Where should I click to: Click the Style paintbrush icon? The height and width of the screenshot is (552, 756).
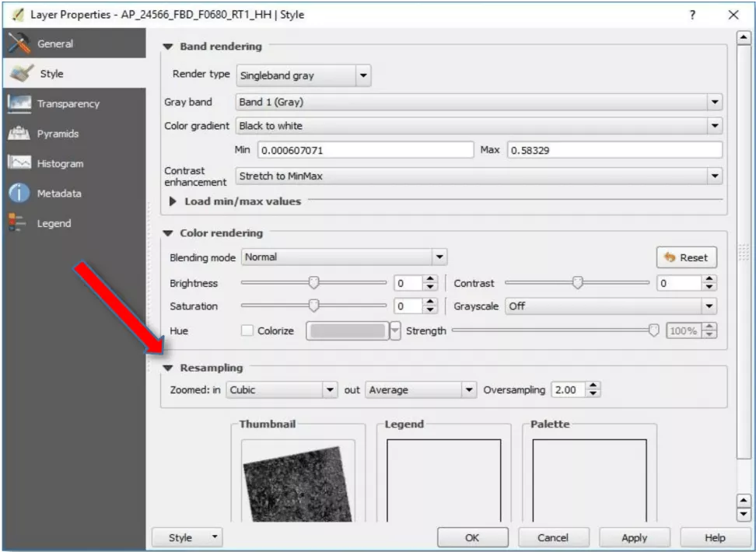(22, 73)
